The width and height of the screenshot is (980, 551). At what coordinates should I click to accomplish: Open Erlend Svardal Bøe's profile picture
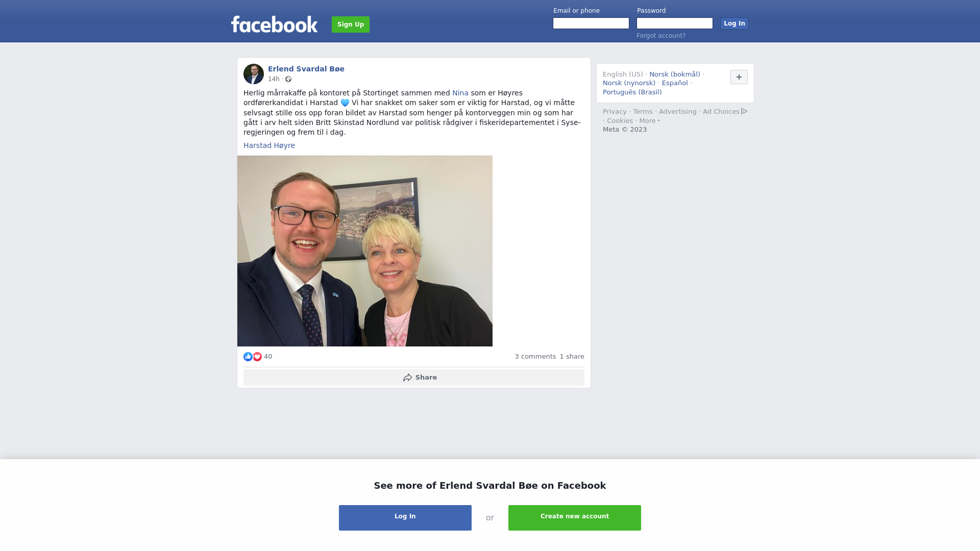point(254,74)
